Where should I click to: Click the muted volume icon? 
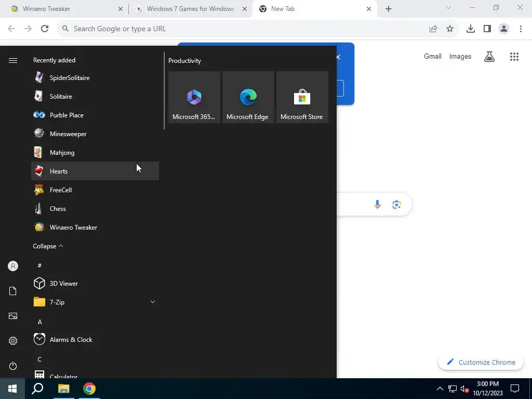pyautogui.click(x=464, y=389)
